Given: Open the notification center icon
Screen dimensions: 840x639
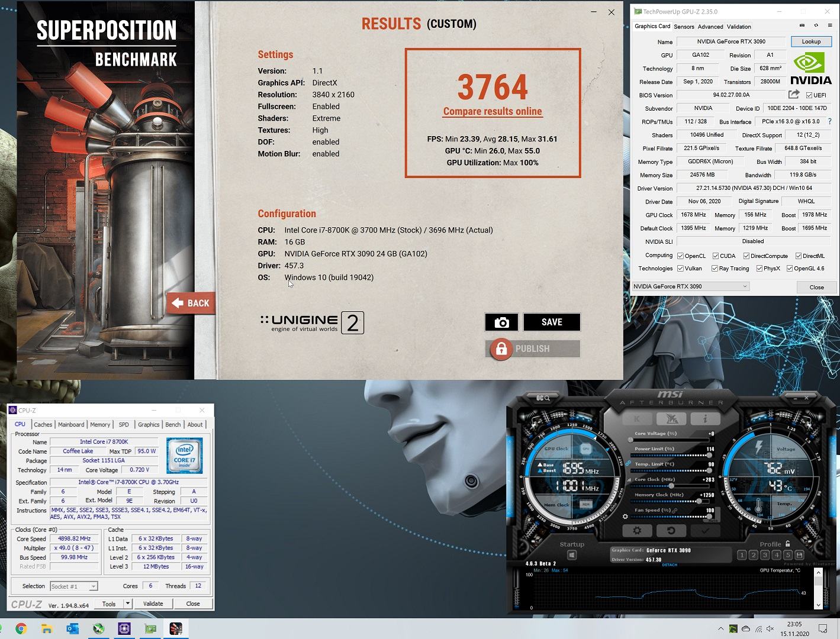Looking at the screenshot, I should (x=823, y=628).
